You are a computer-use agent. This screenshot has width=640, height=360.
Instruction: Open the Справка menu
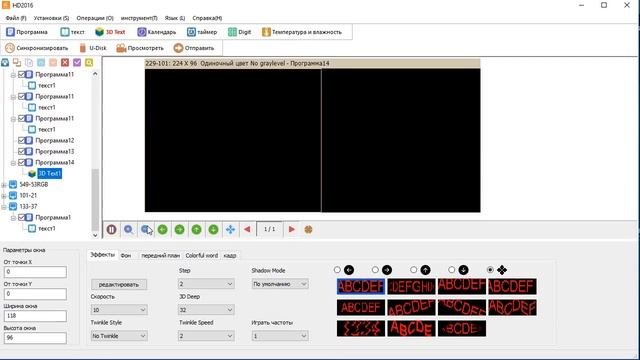click(207, 18)
